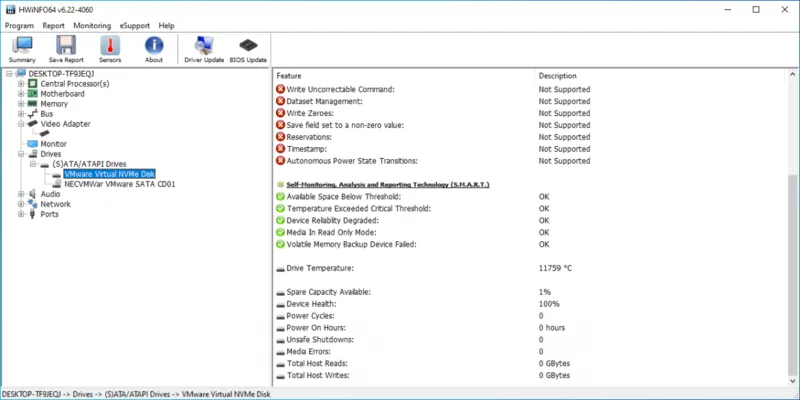Screen dimensions: 800x400
Task: Select the Unsafe Shutdowns row
Action: (530, 340)
